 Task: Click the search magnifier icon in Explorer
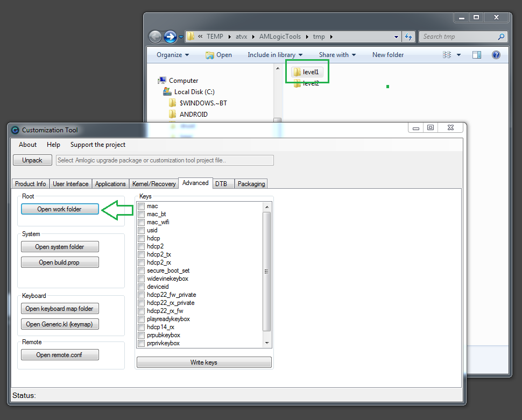(x=501, y=37)
